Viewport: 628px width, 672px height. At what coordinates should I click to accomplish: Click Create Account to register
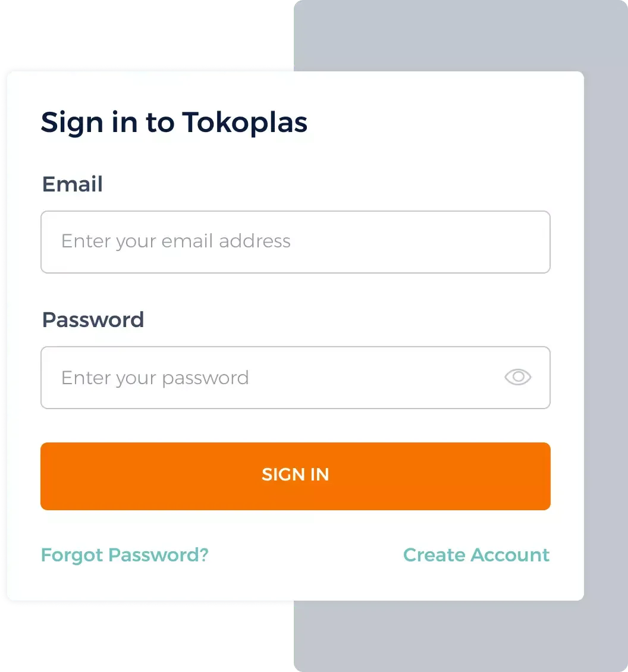[x=476, y=554]
